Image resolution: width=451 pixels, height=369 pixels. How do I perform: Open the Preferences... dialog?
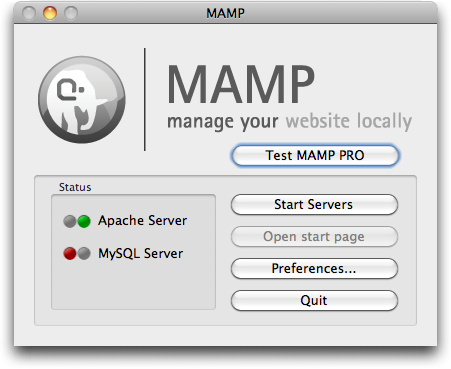coord(314,268)
